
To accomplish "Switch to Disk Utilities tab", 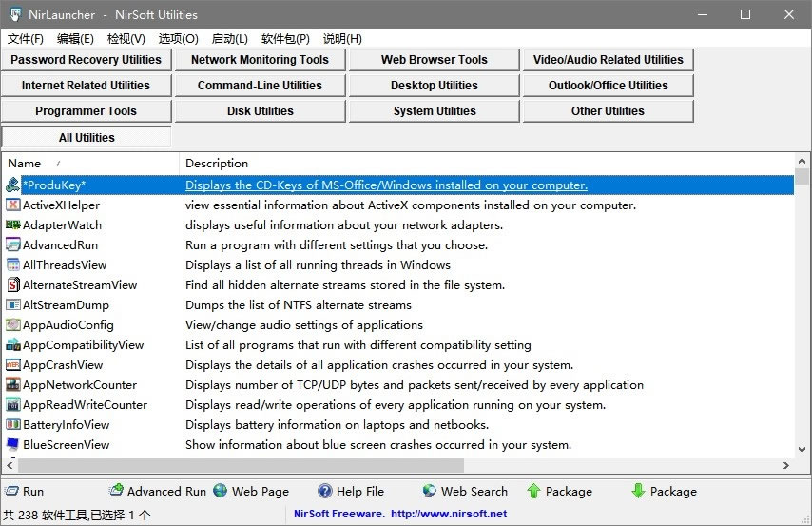I will point(260,111).
